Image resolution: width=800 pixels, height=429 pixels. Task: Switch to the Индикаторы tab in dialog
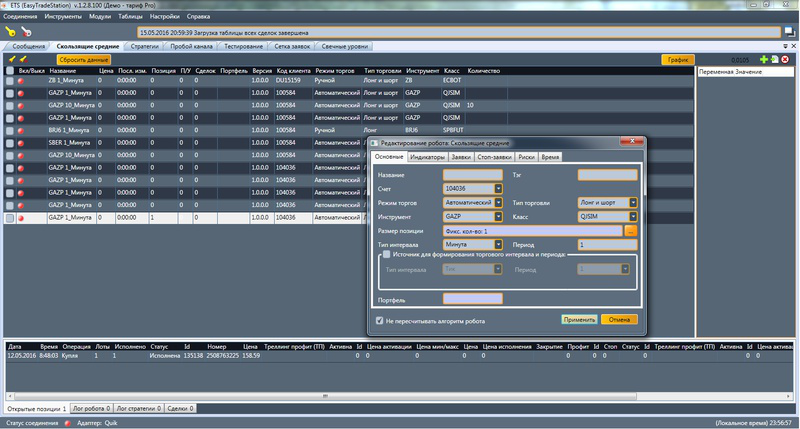tap(428, 157)
